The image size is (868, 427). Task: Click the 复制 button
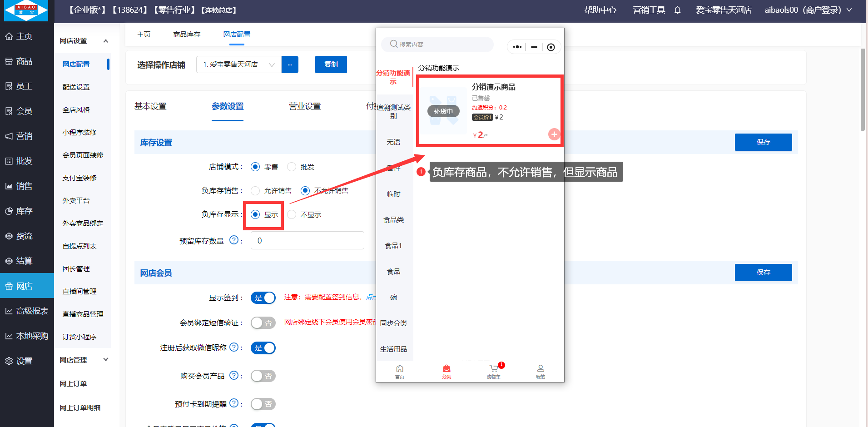(x=331, y=65)
